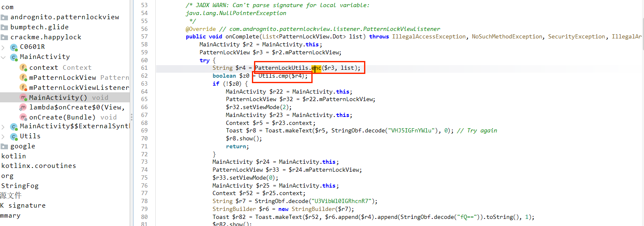
Task: Open the StringFog package entry
Action: point(20,185)
